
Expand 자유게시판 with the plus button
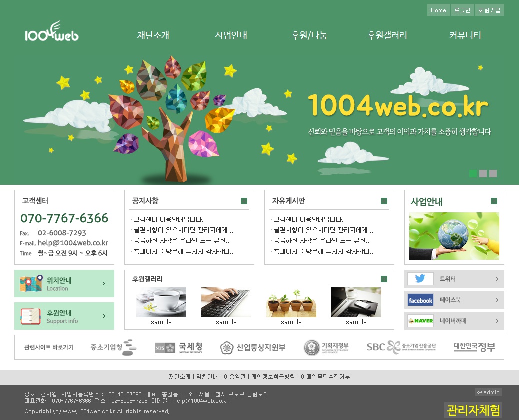[x=384, y=201]
